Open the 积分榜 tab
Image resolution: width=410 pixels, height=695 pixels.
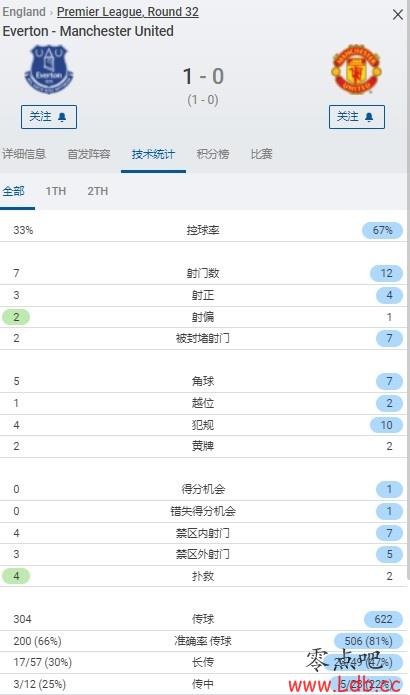coord(213,154)
